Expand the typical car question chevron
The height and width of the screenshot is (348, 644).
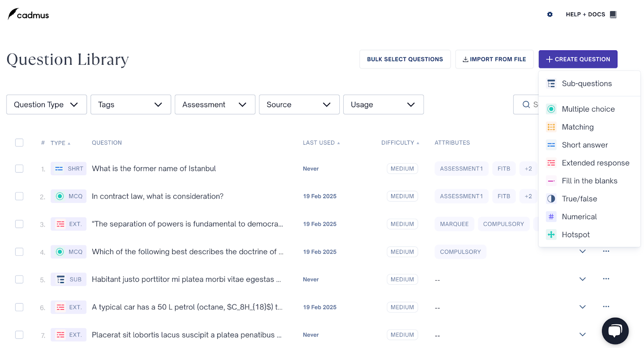[x=582, y=307]
